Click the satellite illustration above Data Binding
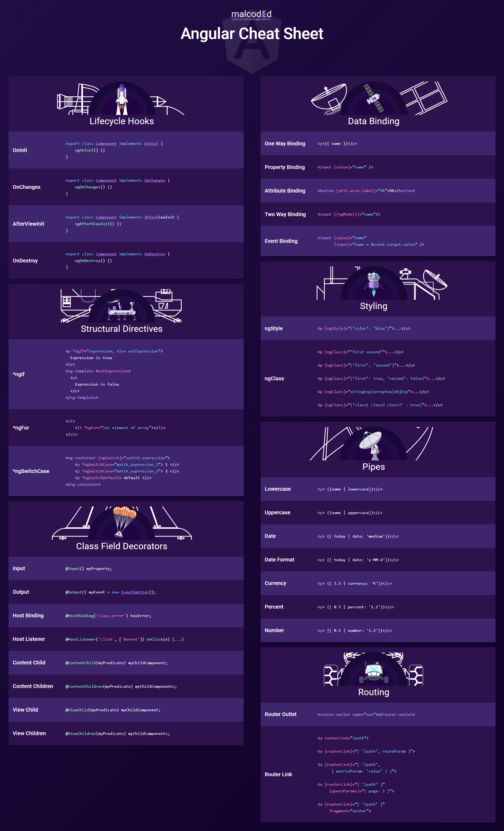This screenshot has width=504, height=831. tap(374, 98)
